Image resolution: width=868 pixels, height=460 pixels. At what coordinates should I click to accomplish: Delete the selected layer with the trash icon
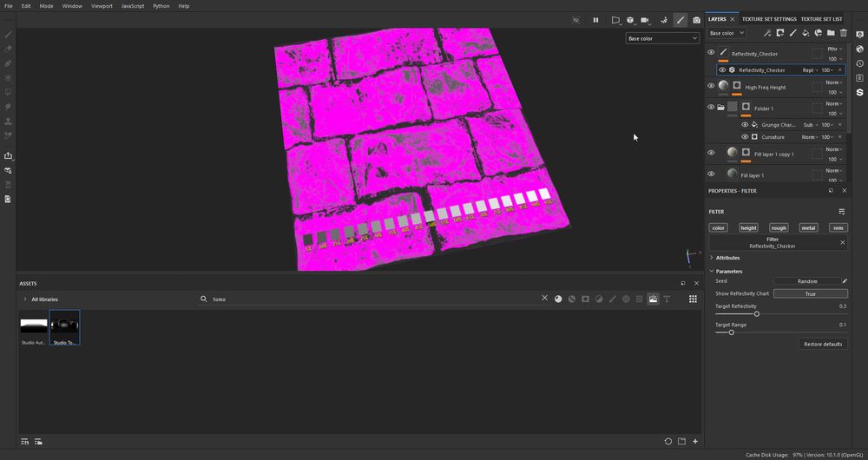click(844, 33)
